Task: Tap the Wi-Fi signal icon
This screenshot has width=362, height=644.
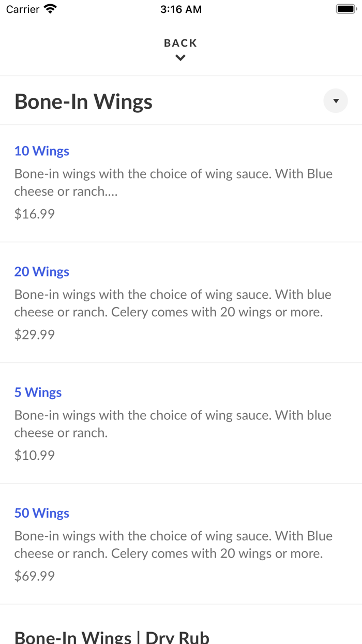Action: point(49,8)
